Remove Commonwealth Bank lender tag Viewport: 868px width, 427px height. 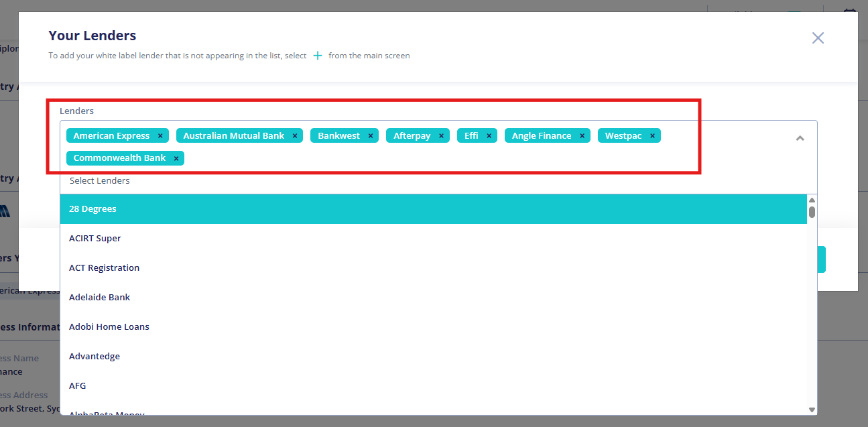(176, 159)
